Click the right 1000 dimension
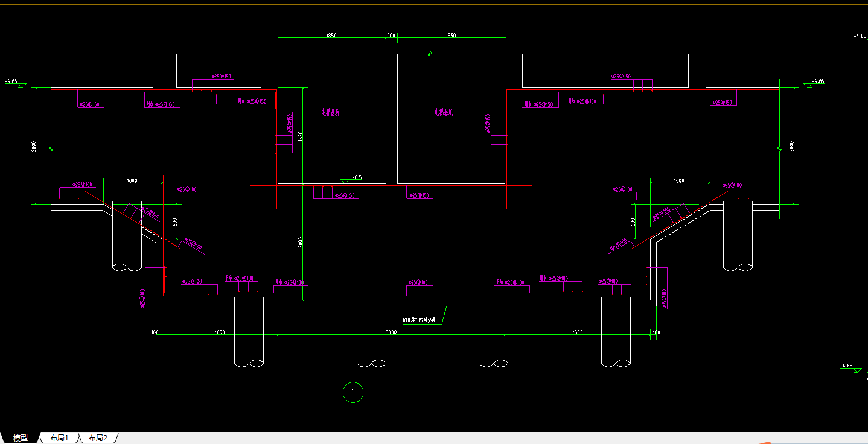 click(678, 180)
